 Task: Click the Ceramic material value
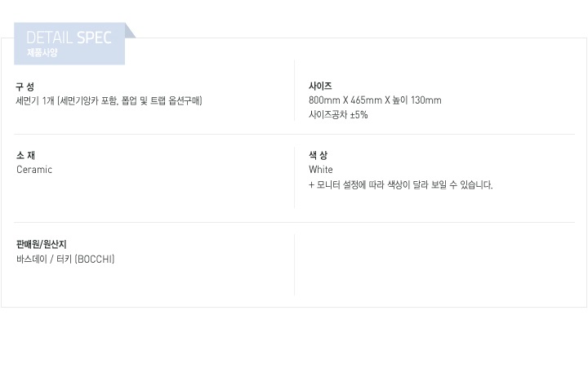tap(34, 170)
